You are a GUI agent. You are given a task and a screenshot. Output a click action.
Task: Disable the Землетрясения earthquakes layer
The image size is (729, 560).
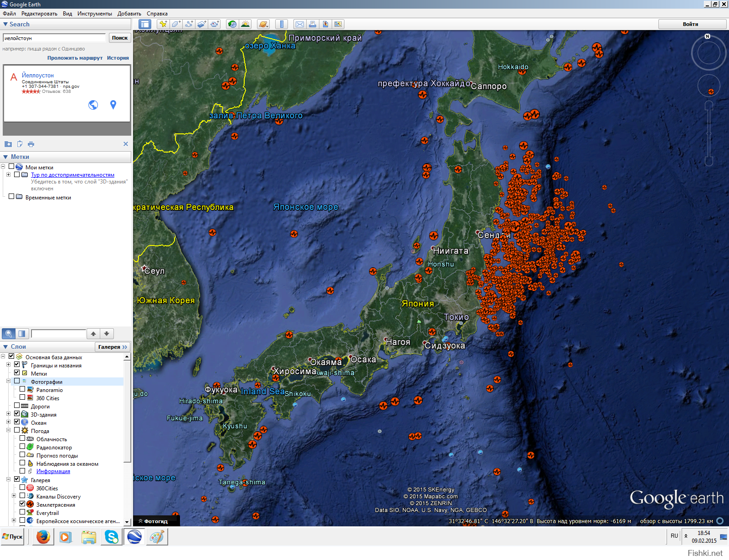(22, 504)
